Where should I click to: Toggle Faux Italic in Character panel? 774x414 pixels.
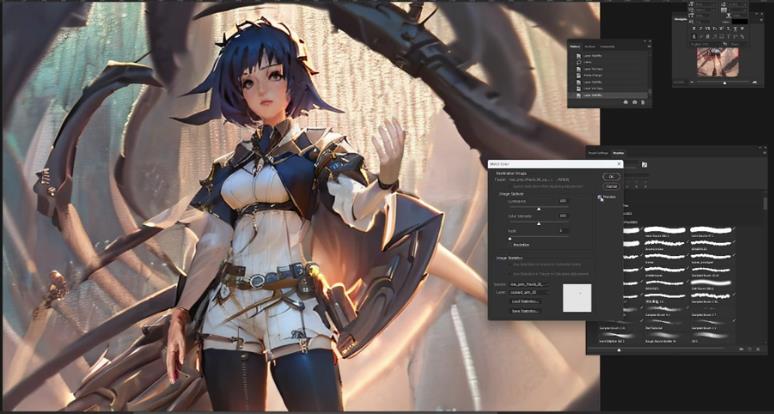tap(700, 28)
